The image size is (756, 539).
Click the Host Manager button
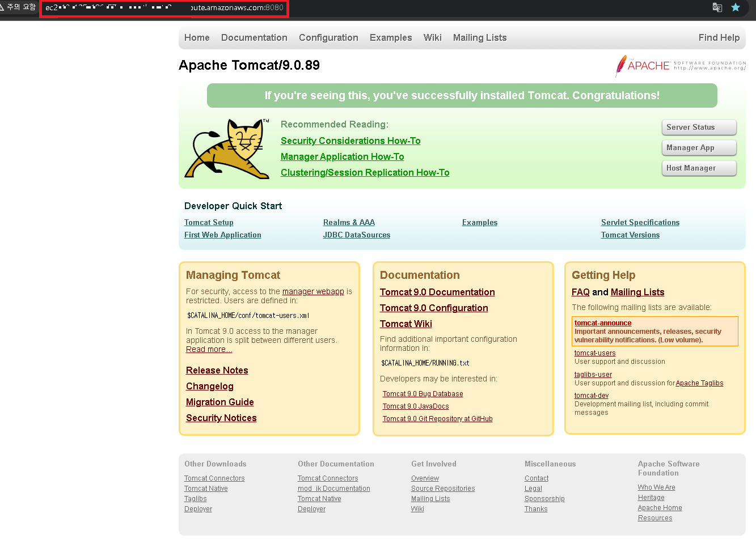coord(699,168)
